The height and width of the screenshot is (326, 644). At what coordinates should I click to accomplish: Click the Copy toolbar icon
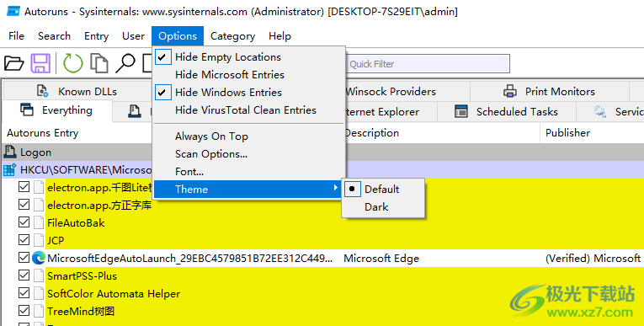tap(99, 64)
